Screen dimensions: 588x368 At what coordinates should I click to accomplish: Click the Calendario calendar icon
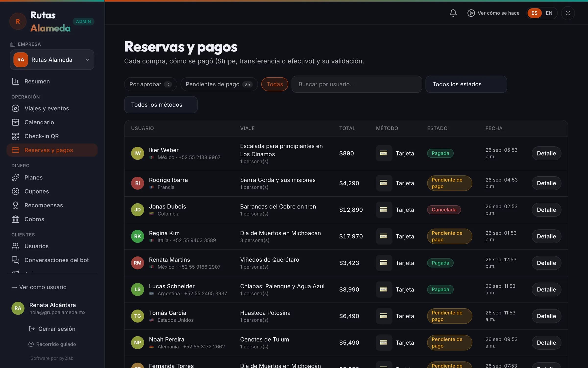point(15,122)
